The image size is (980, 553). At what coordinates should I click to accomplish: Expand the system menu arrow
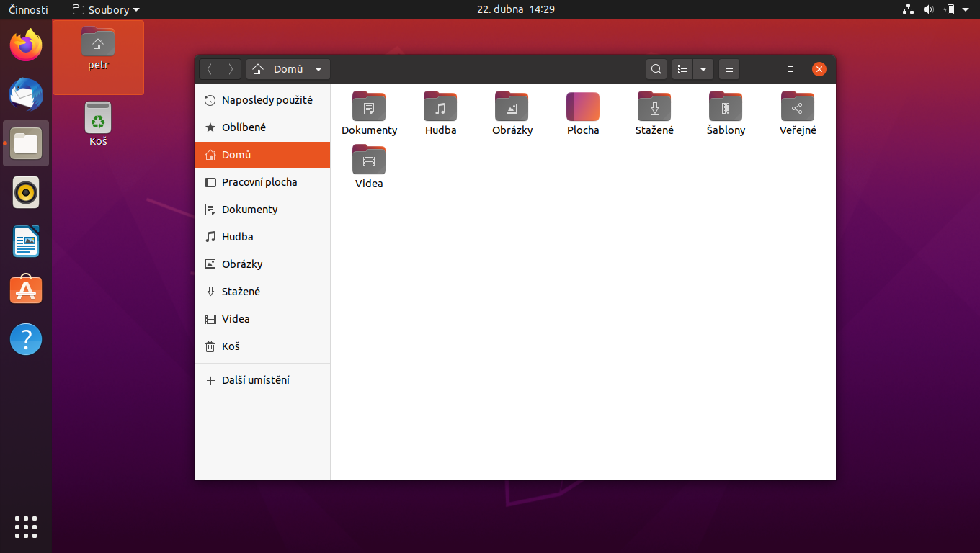[x=966, y=10]
